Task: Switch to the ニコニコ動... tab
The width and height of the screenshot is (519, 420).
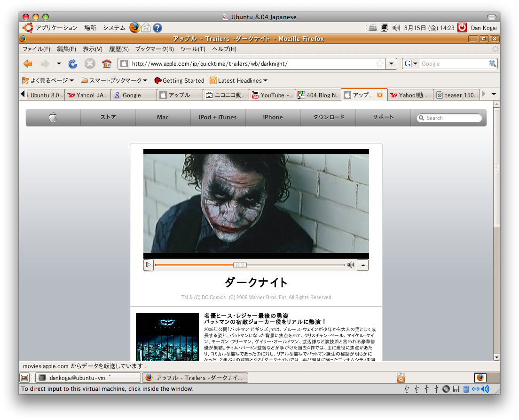Action: tap(226, 95)
